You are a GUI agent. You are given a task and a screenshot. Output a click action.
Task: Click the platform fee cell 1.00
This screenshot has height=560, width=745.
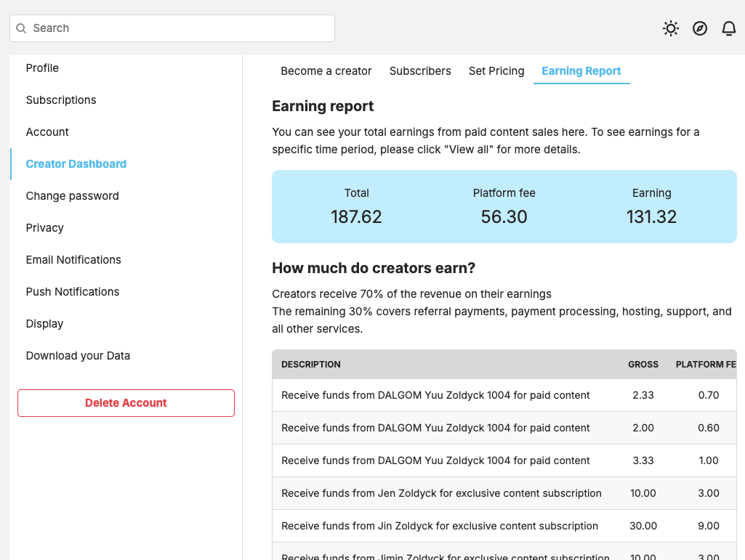[709, 460]
